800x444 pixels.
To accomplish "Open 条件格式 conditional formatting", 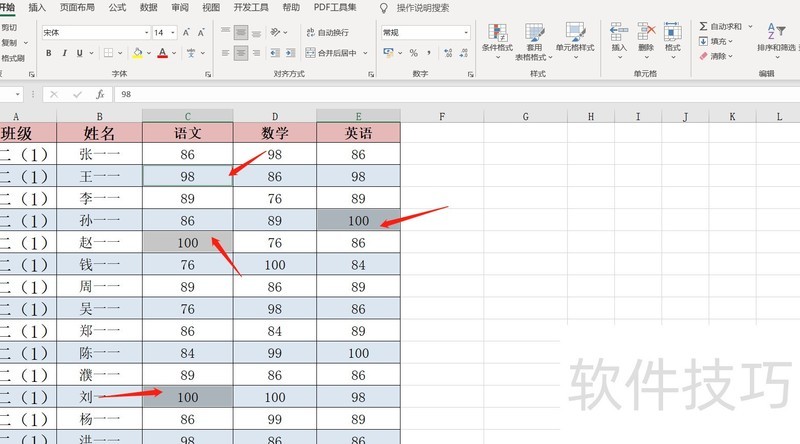I will pyautogui.click(x=497, y=41).
